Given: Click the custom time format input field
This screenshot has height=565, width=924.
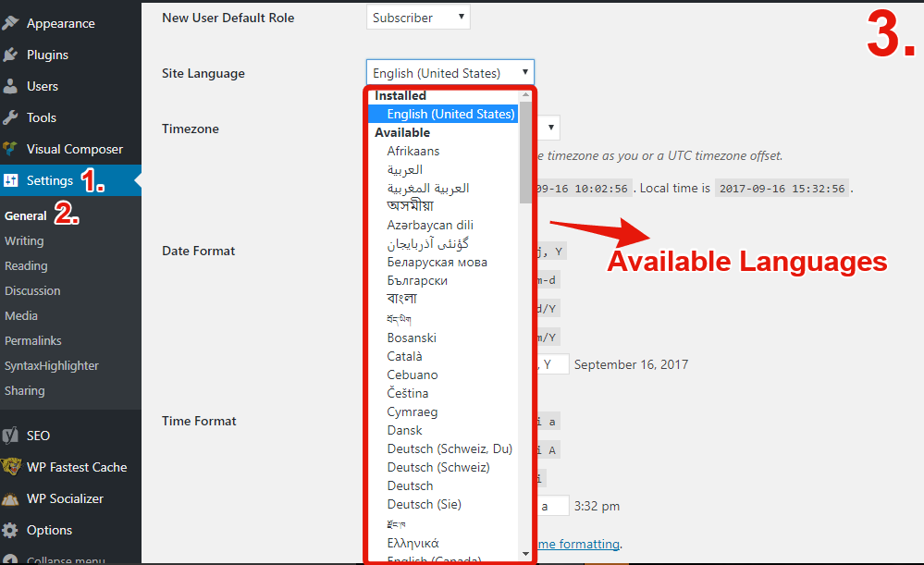Looking at the screenshot, I should click(x=554, y=506).
